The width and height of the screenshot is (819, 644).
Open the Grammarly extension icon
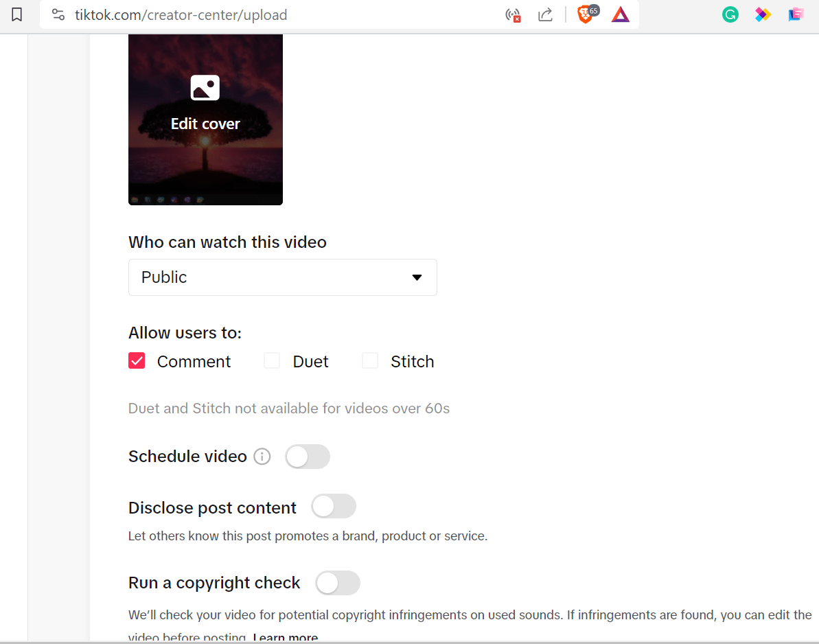(730, 14)
